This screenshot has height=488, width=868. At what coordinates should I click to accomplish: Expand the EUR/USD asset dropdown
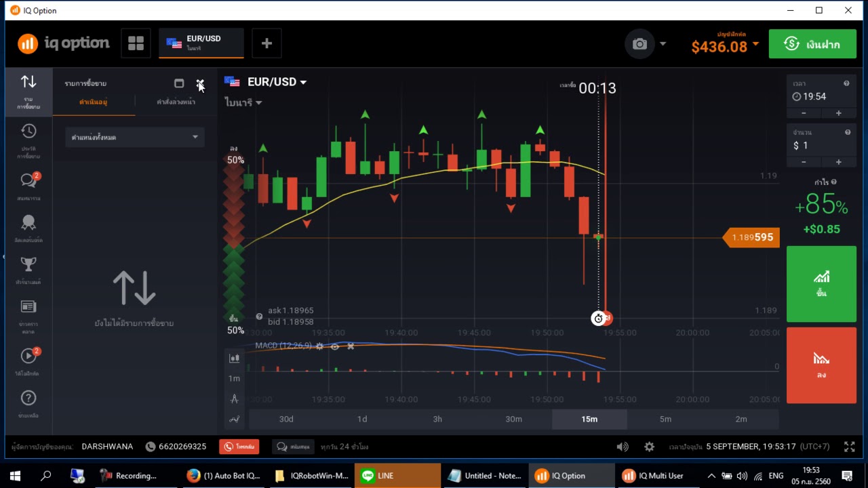click(x=303, y=82)
